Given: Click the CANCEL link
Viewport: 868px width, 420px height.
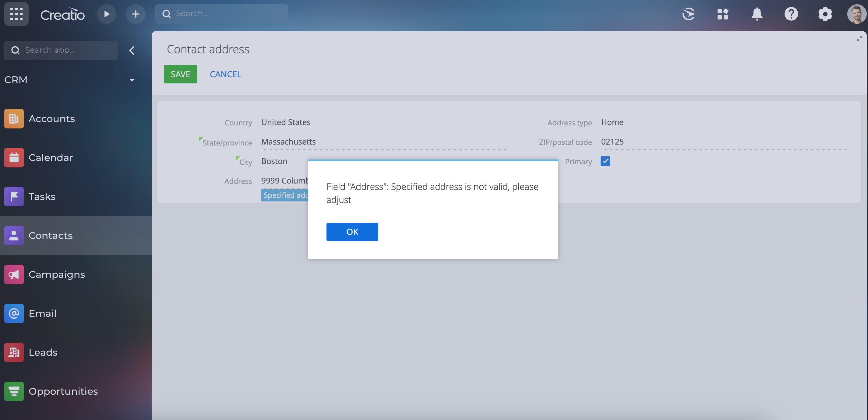Looking at the screenshot, I should [225, 74].
